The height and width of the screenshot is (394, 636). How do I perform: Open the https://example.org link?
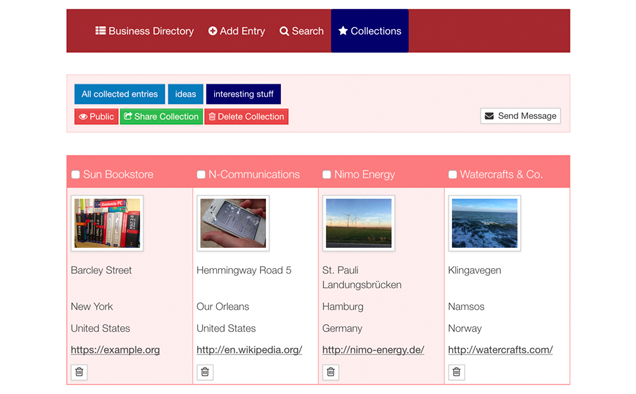click(x=115, y=350)
